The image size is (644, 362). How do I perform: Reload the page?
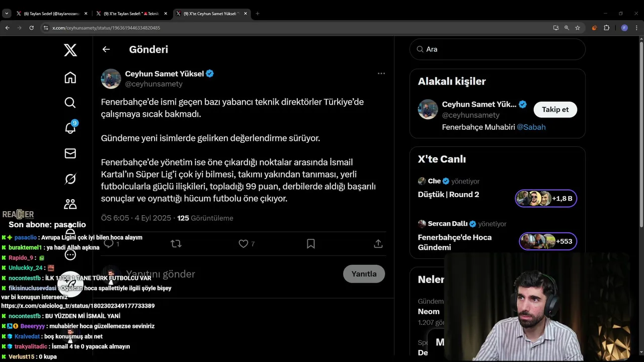tap(31, 28)
